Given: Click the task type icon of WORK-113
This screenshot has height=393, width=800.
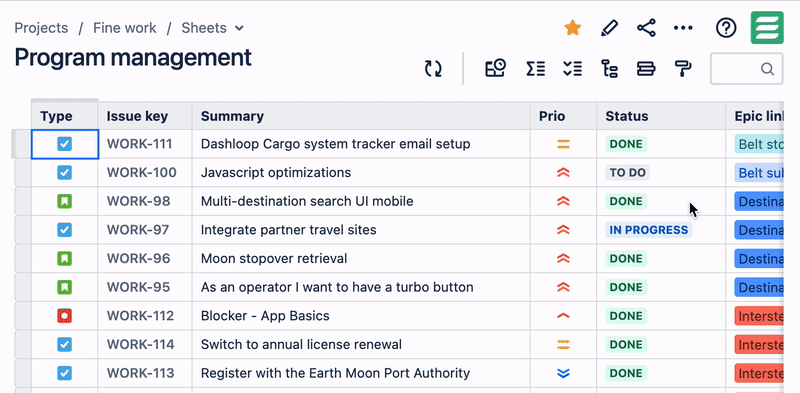Looking at the screenshot, I should click(64, 373).
